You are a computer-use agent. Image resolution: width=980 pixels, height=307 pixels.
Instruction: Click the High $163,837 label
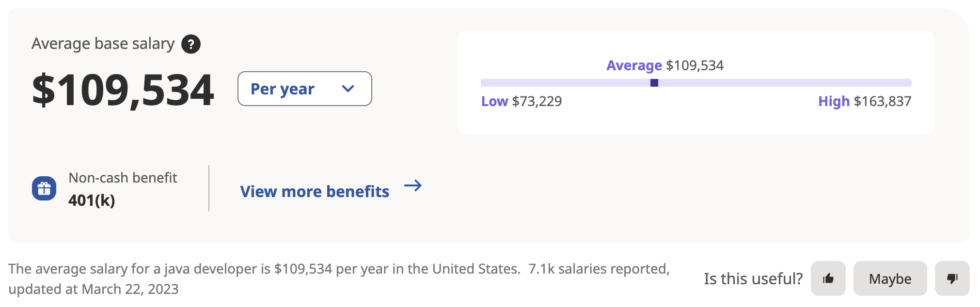(x=865, y=101)
